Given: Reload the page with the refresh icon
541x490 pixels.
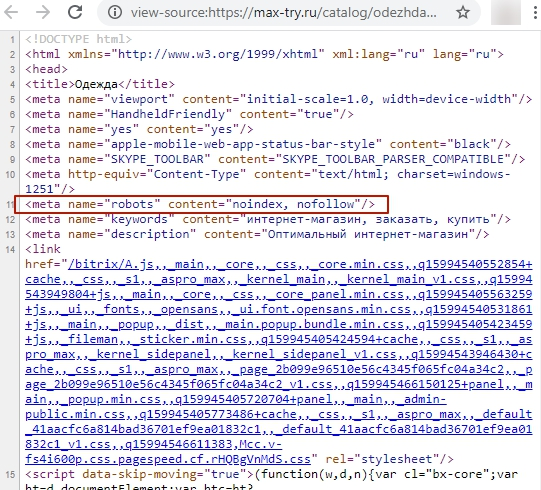Looking at the screenshot, I should point(75,12).
